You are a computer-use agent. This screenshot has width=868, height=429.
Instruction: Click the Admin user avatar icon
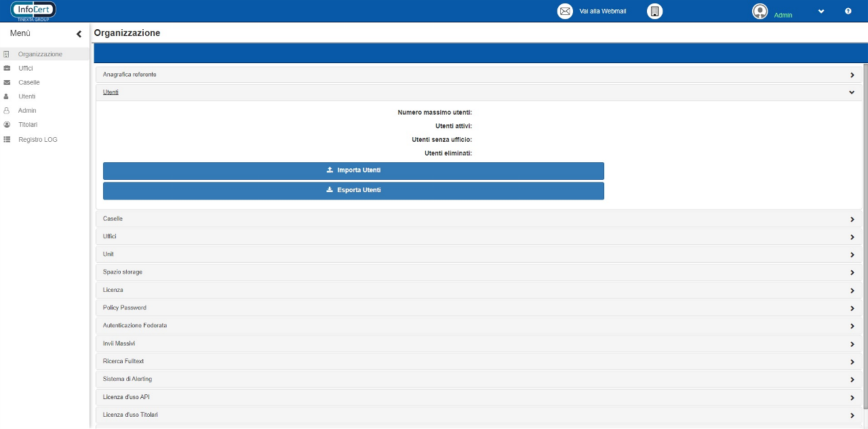760,12
